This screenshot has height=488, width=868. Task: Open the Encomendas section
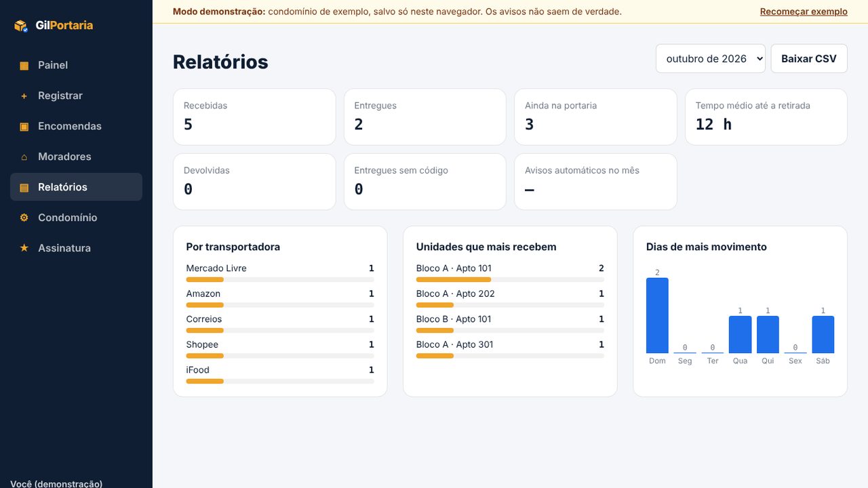point(76,126)
